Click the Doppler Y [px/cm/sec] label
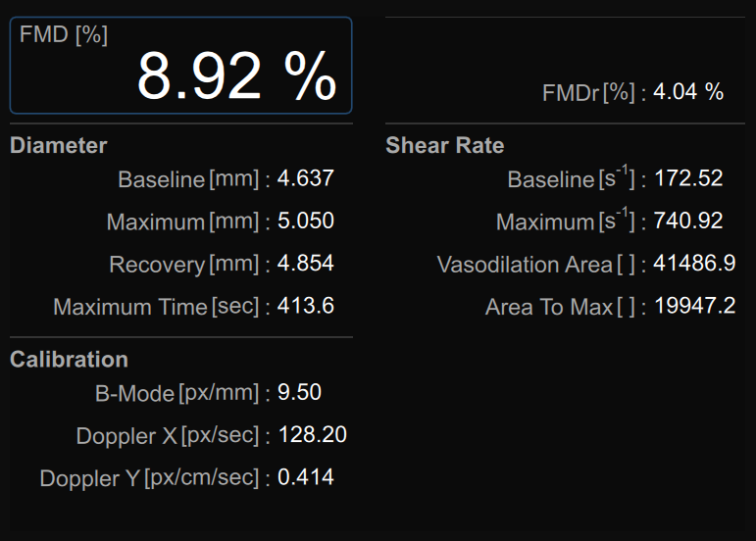756x541 pixels. click(149, 478)
